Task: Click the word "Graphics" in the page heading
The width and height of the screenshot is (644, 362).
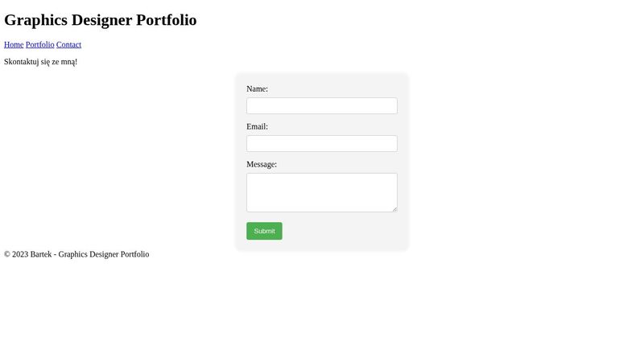Action: pyautogui.click(x=35, y=20)
